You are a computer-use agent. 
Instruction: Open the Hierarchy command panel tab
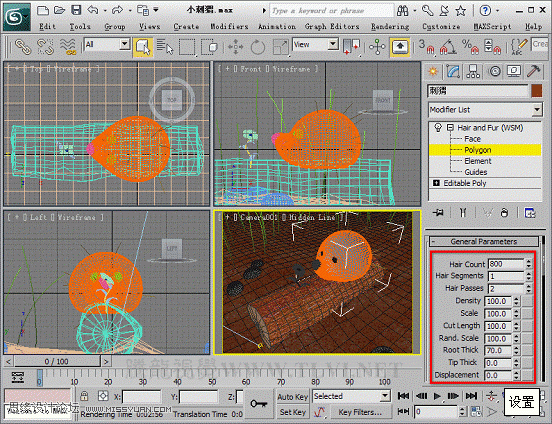[473, 72]
